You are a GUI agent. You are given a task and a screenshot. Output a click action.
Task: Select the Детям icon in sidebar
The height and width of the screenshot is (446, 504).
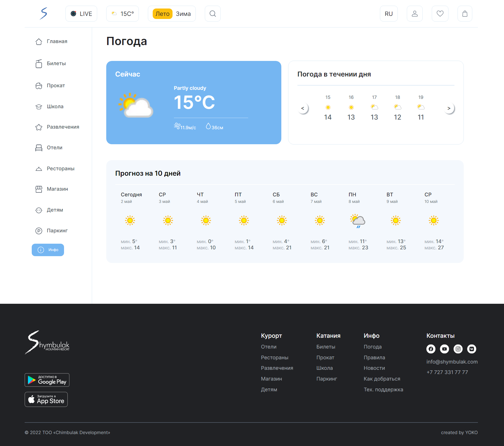tap(39, 210)
